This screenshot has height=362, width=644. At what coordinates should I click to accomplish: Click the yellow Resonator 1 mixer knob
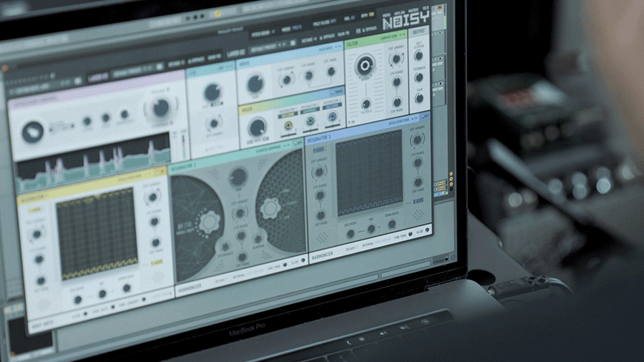(288, 126)
